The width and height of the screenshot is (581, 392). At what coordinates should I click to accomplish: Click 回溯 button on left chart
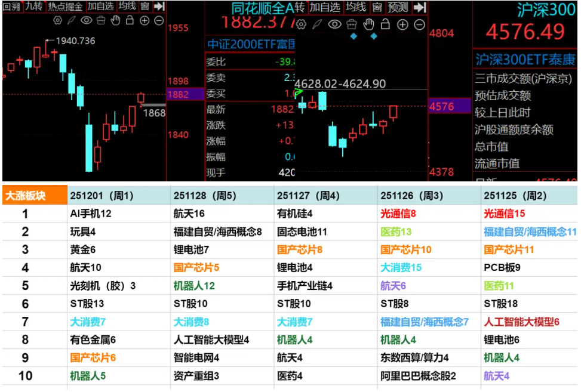(x=11, y=6)
